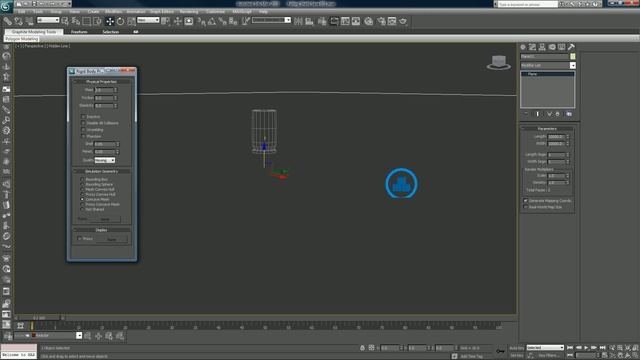The image size is (640, 360).
Task: Toggle Disable All Collisions checkbox
Action: click(83, 123)
